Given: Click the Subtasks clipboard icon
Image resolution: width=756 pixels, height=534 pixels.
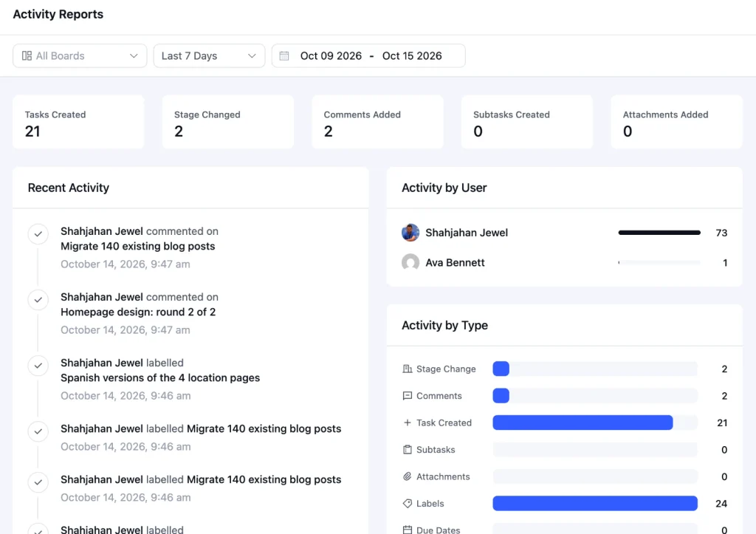Looking at the screenshot, I should coord(408,450).
